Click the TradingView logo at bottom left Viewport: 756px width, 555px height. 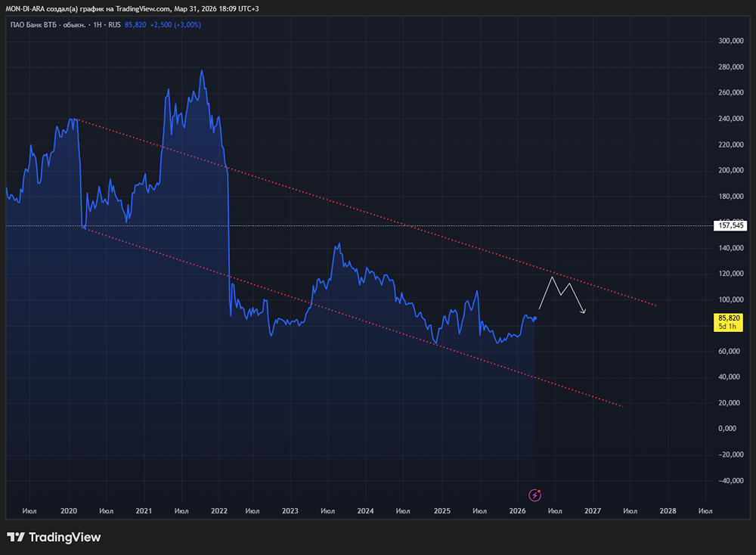coord(54,537)
